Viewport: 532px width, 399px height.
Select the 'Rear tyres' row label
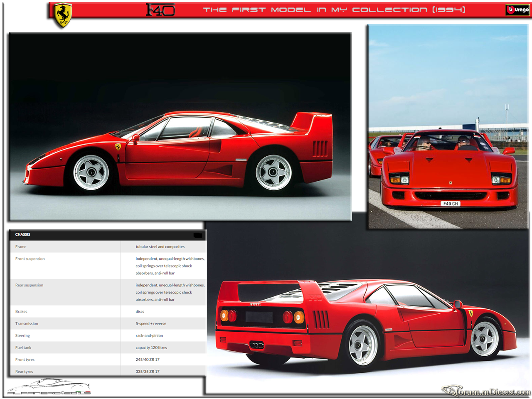pos(24,372)
